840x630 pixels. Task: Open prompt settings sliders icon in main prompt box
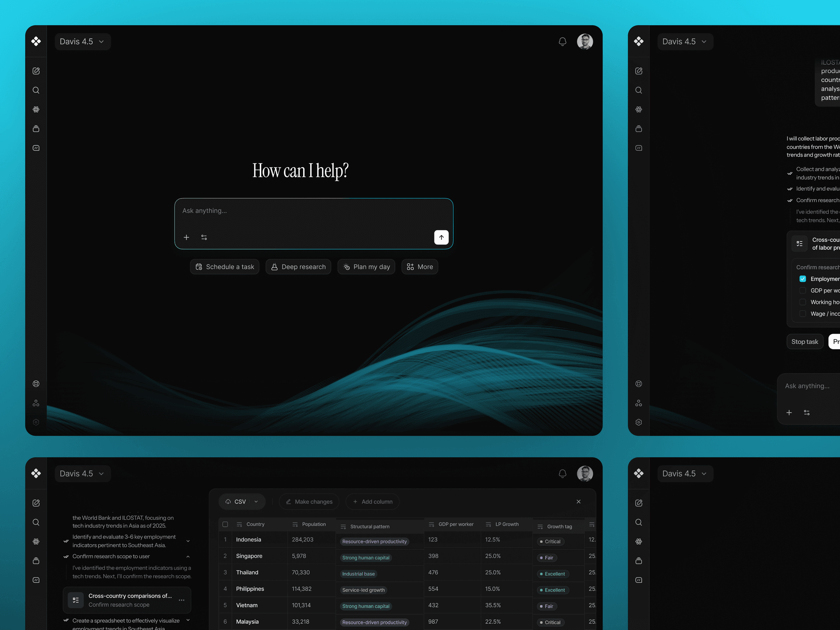[x=204, y=237]
